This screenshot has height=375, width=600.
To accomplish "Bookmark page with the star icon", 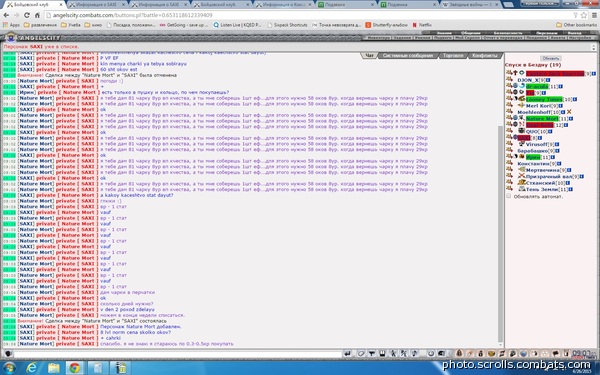I will point(584,15).
